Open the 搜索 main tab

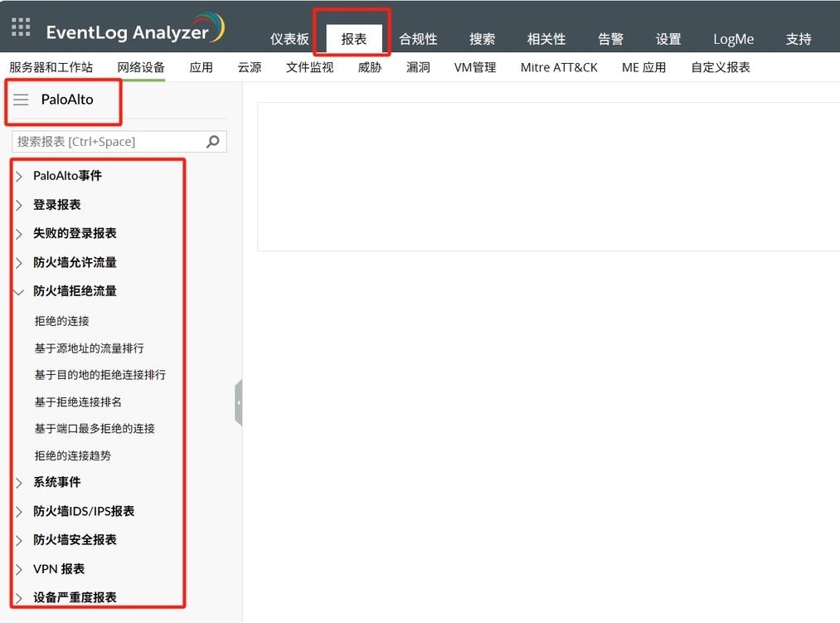tap(482, 39)
